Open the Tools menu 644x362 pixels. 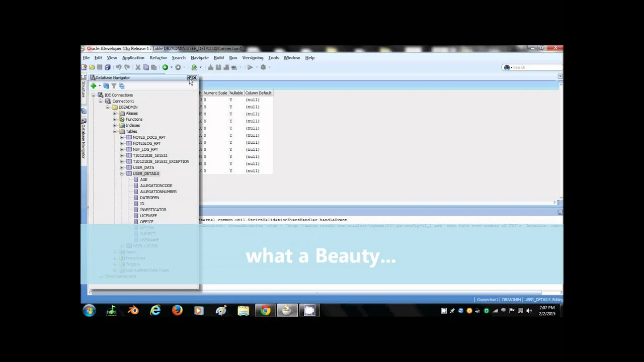coord(273,58)
